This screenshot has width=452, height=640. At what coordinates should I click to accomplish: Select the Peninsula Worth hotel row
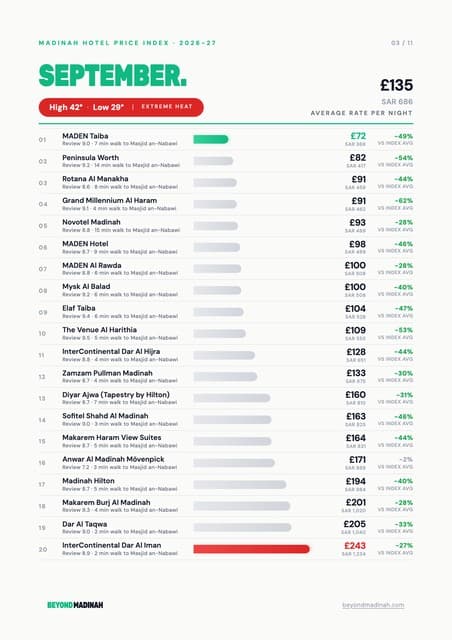point(226,161)
